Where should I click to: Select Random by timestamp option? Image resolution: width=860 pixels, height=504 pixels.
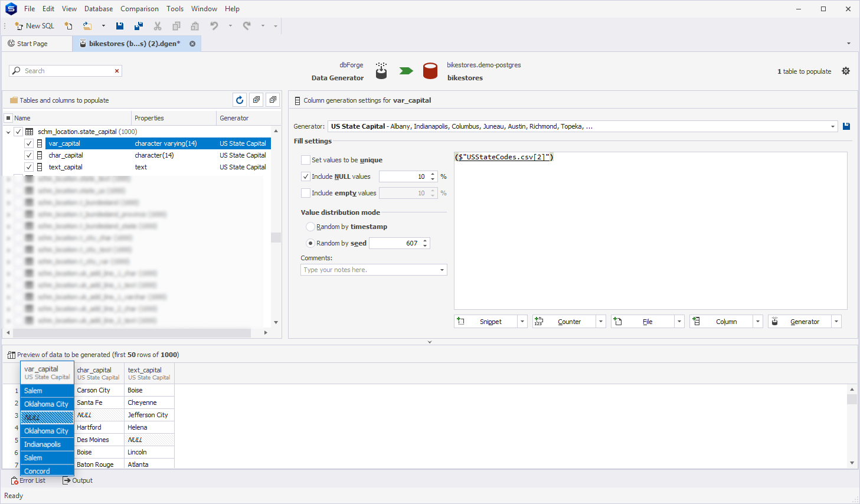coord(310,227)
